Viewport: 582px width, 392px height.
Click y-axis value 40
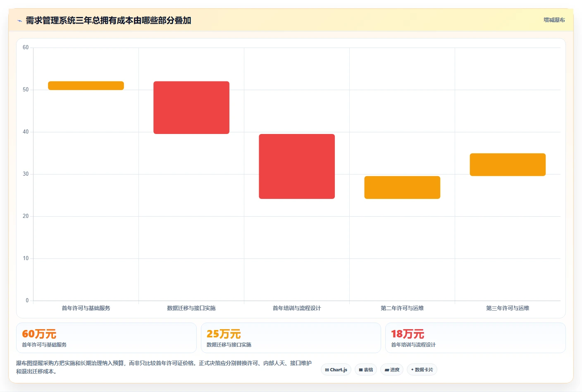[x=26, y=132]
